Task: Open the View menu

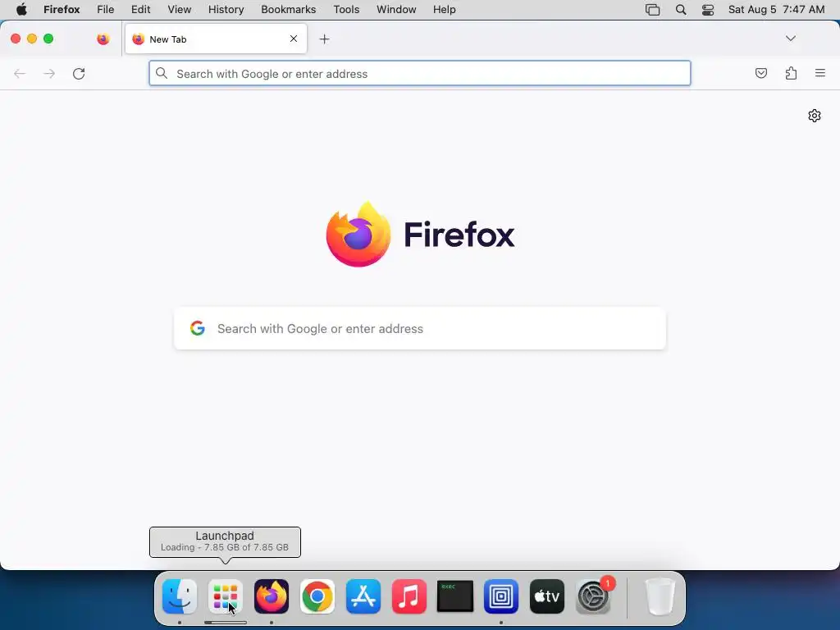Action: (180, 10)
